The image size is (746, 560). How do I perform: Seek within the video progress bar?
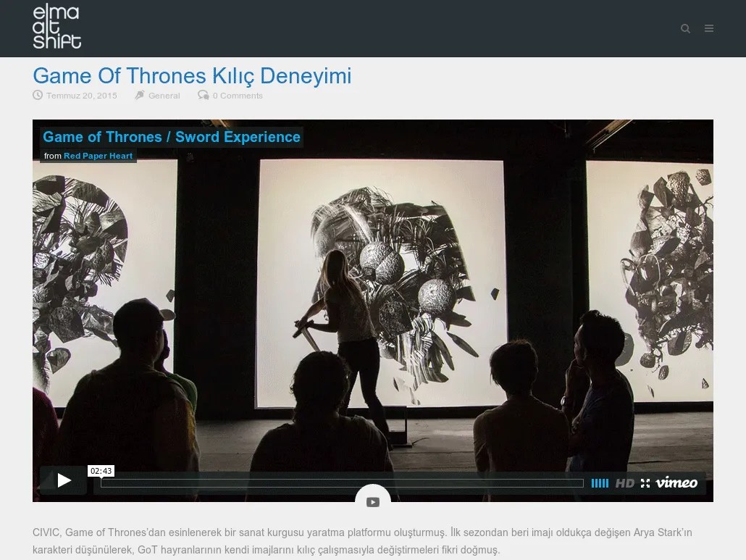[342, 483]
